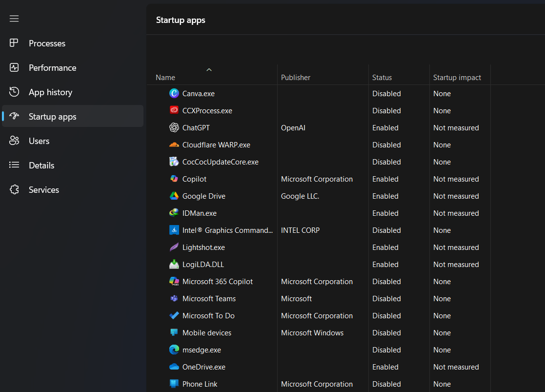Screen dimensions: 545x392
Task: Click Microsoft Windows publisher cell
Action: pos(312,332)
